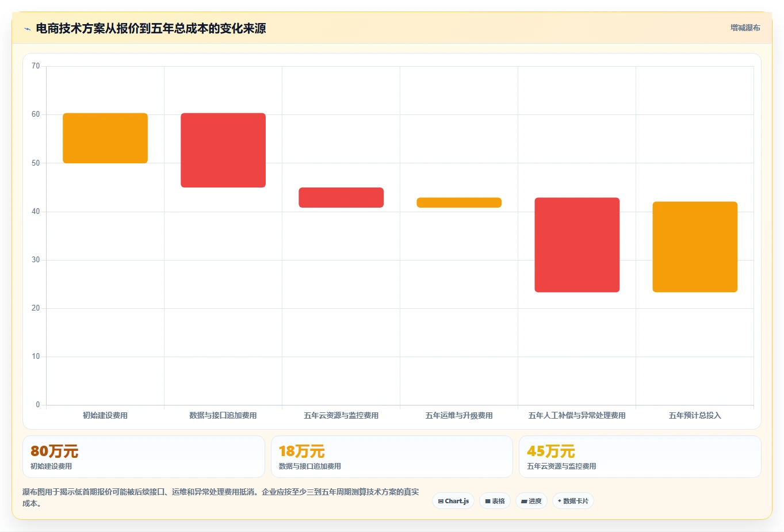Click the red 五年云资源与监控费用 bar

click(x=341, y=197)
